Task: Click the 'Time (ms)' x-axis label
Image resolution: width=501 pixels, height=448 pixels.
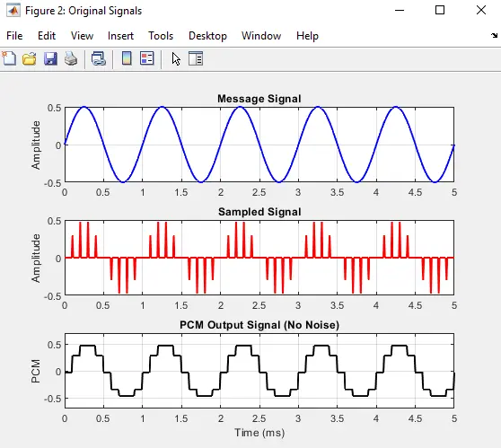Action: coord(259,433)
